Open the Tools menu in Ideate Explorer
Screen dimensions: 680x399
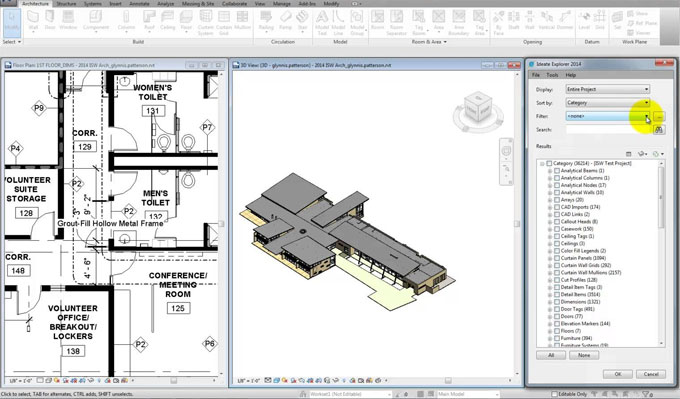(x=552, y=75)
